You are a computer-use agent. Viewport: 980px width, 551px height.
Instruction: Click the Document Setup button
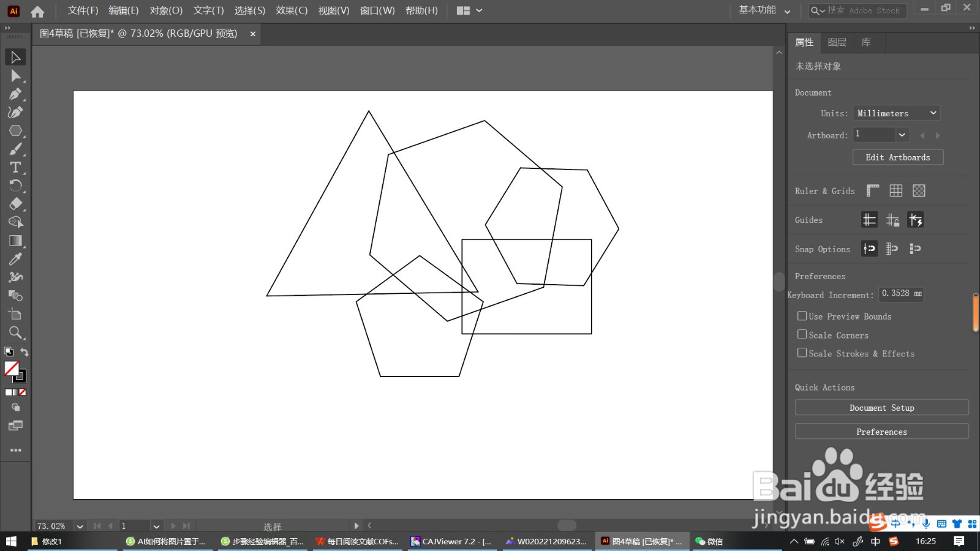click(882, 408)
